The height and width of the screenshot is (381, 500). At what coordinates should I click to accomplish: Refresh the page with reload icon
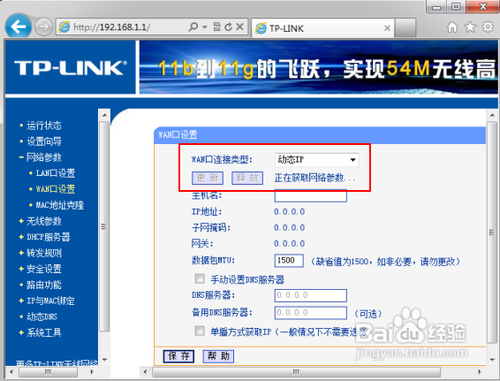(228, 27)
